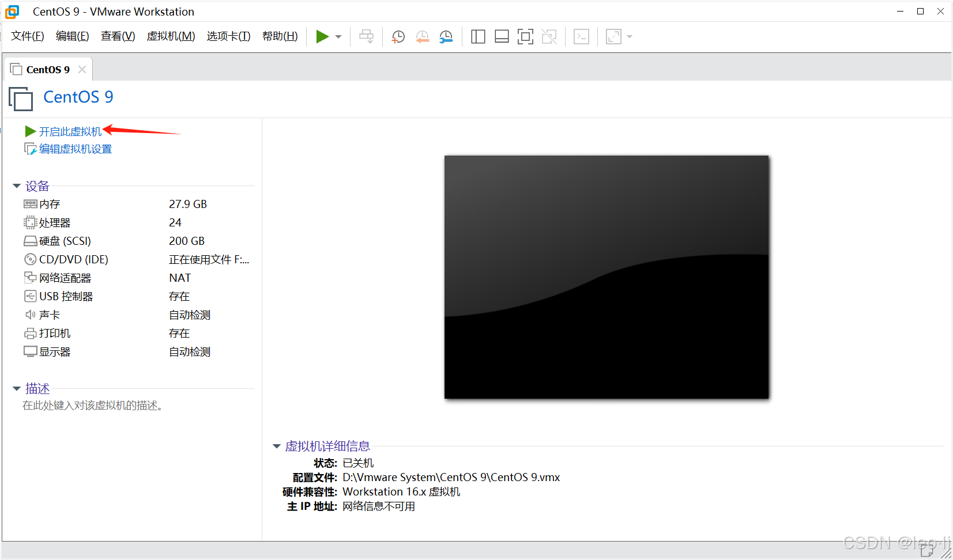
Task: Minimize the VMware Workstation window
Action: point(900,12)
